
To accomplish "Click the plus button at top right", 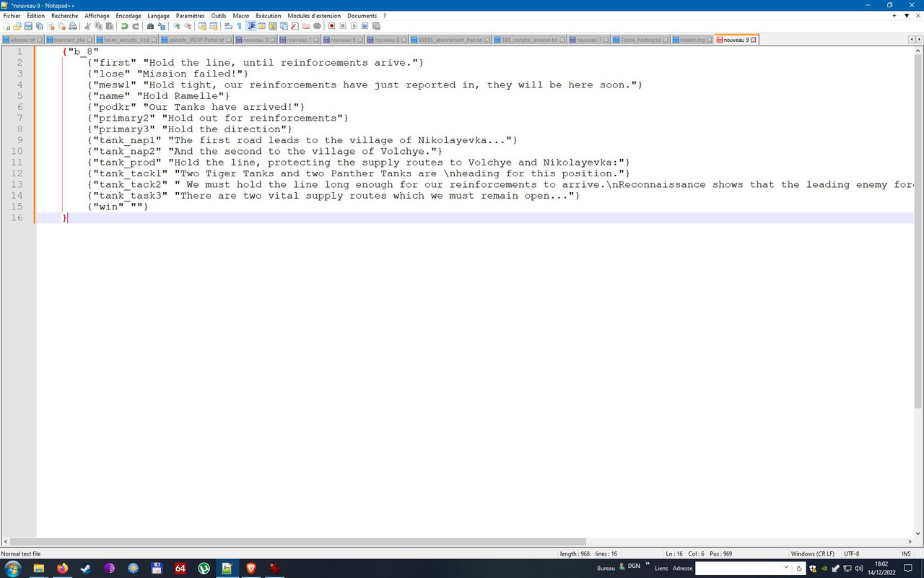I will [x=895, y=15].
